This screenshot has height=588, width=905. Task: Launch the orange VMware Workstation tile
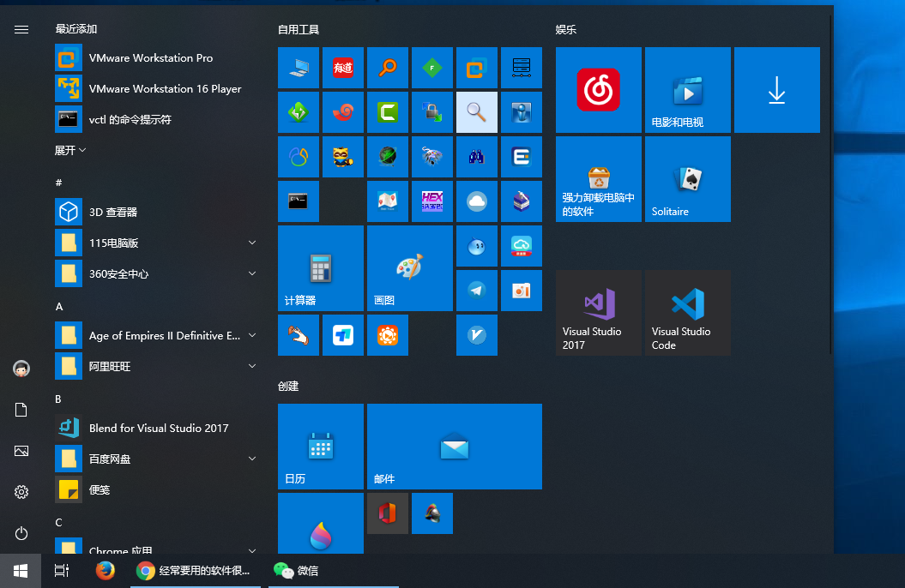point(476,68)
